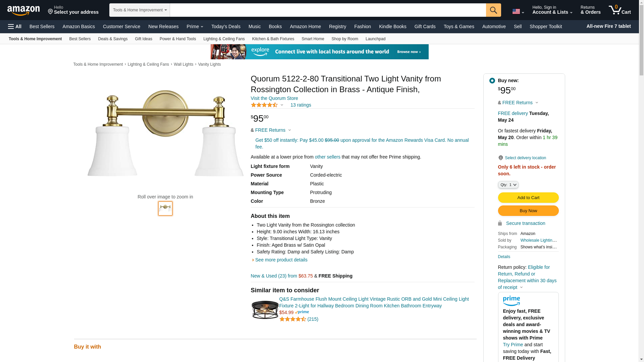Click the Buy Now button

point(528,210)
